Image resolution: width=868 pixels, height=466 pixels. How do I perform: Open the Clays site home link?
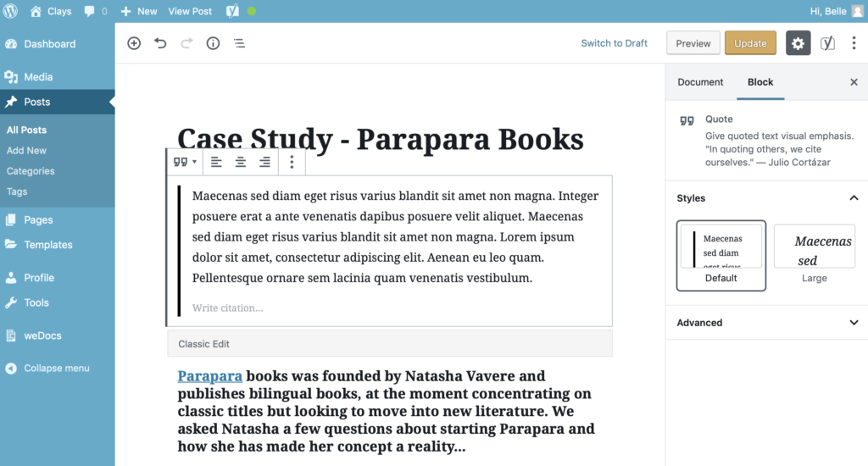click(x=51, y=11)
